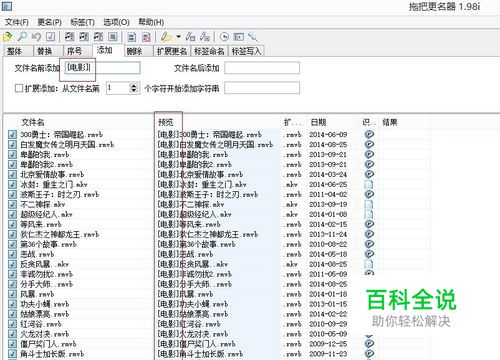Click the blank file icon in 不二神探 row
Screen dimensions: 500x360
point(369,204)
